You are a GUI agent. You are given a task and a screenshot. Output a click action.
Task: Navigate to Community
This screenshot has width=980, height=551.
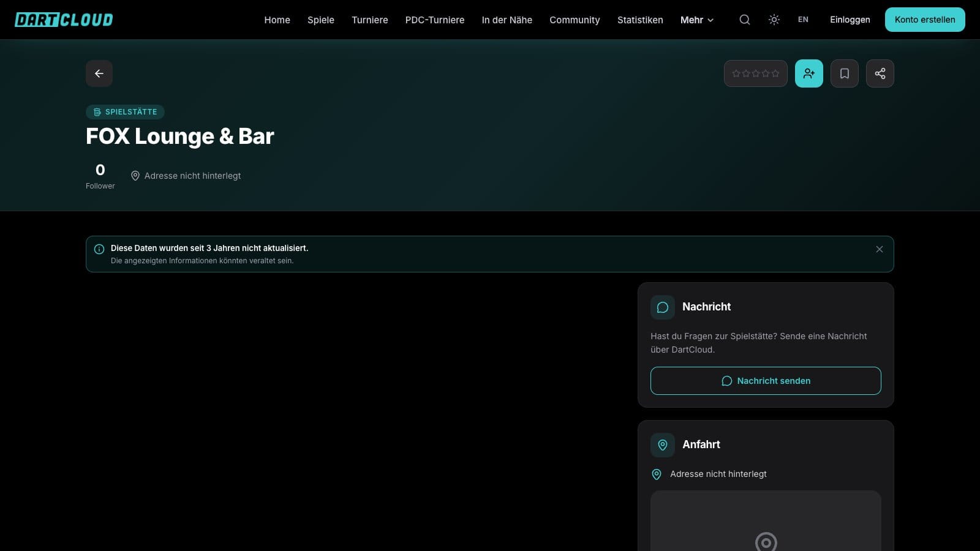(x=575, y=20)
